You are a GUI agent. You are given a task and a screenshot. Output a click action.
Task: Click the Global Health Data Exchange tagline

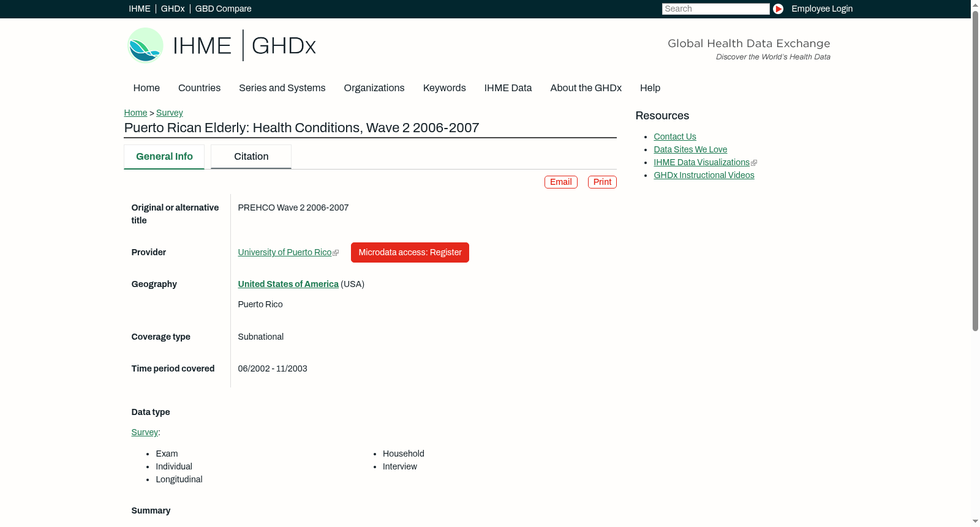click(x=749, y=43)
